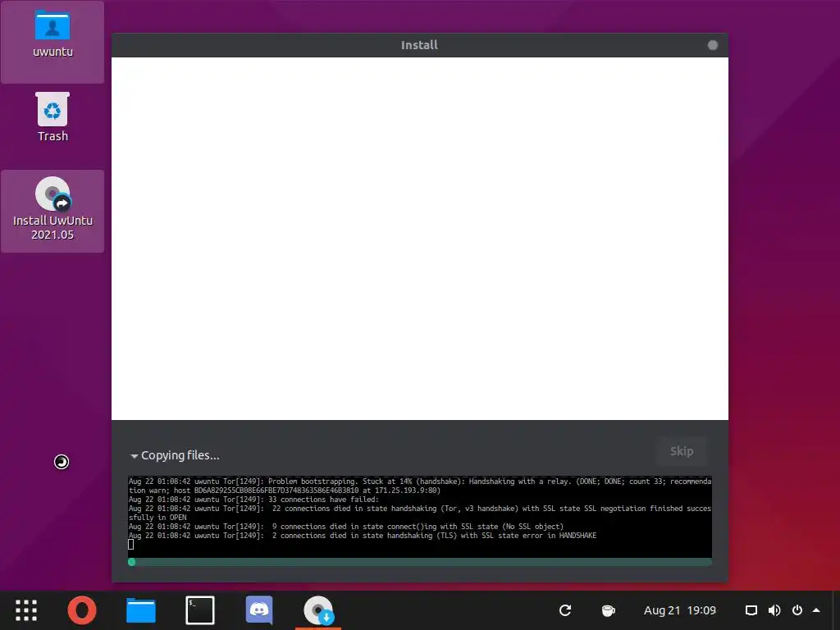The width and height of the screenshot is (840, 630).
Task: Launch the Terminal from the taskbar
Action: [200, 610]
